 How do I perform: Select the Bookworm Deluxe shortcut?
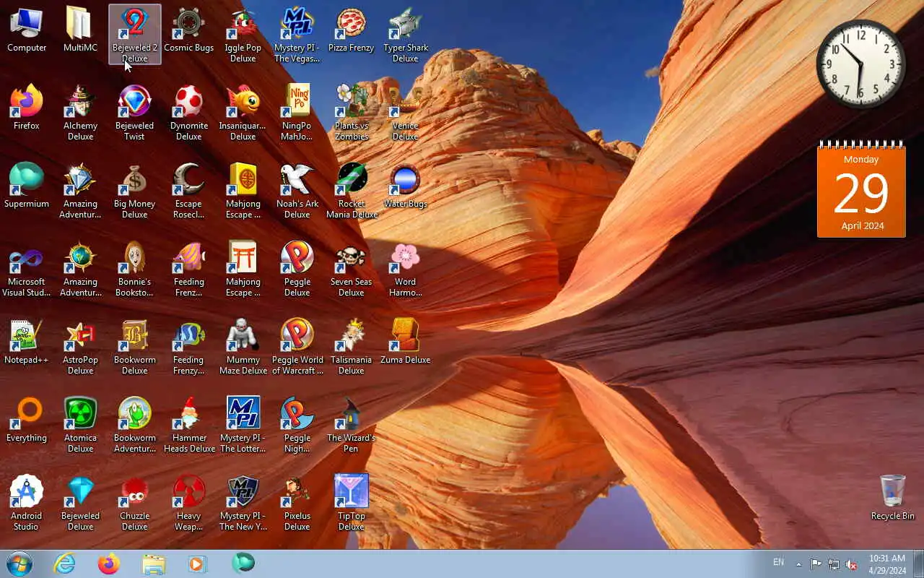coord(135,347)
